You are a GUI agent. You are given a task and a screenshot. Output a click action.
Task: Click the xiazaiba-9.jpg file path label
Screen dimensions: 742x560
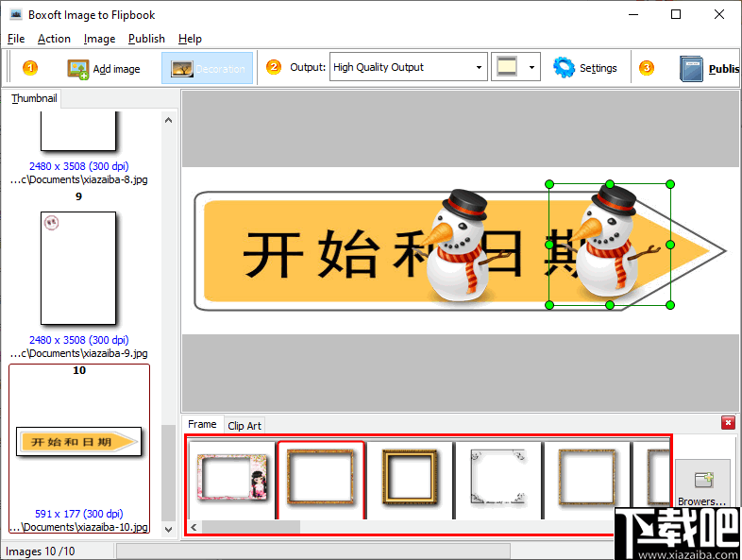pos(79,353)
